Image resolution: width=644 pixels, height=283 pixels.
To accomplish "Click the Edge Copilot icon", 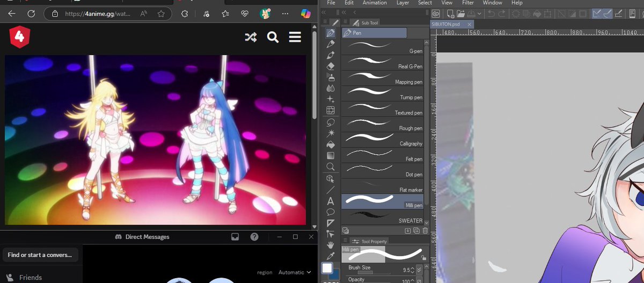I will [x=306, y=13].
